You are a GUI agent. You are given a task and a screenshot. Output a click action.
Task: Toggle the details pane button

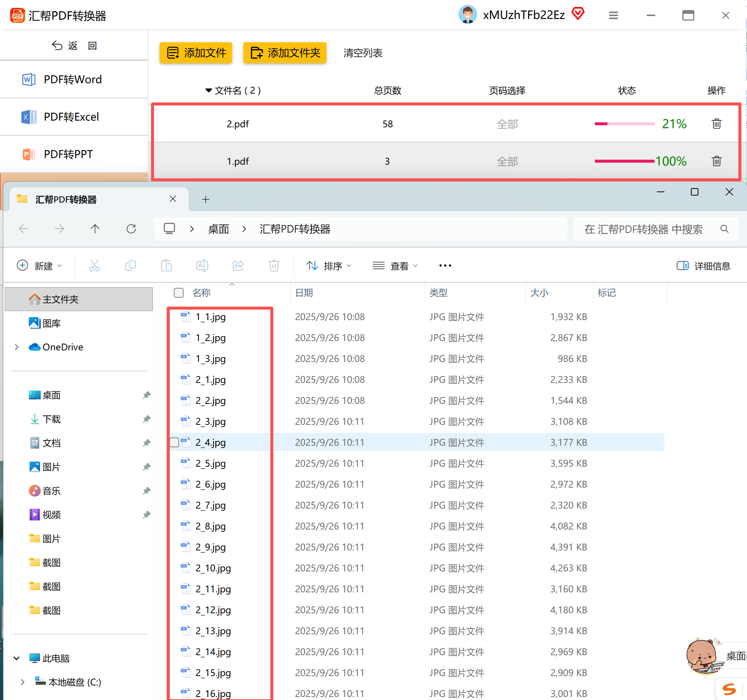point(703,265)
